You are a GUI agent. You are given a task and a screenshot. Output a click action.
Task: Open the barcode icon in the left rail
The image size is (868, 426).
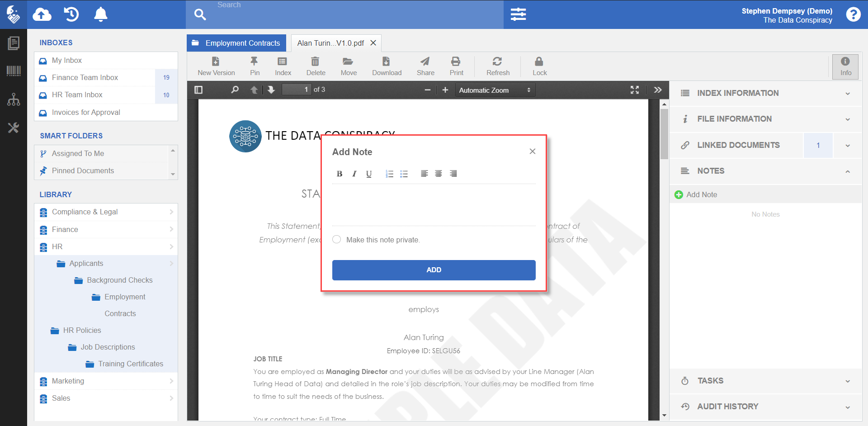tap(14, 71)
